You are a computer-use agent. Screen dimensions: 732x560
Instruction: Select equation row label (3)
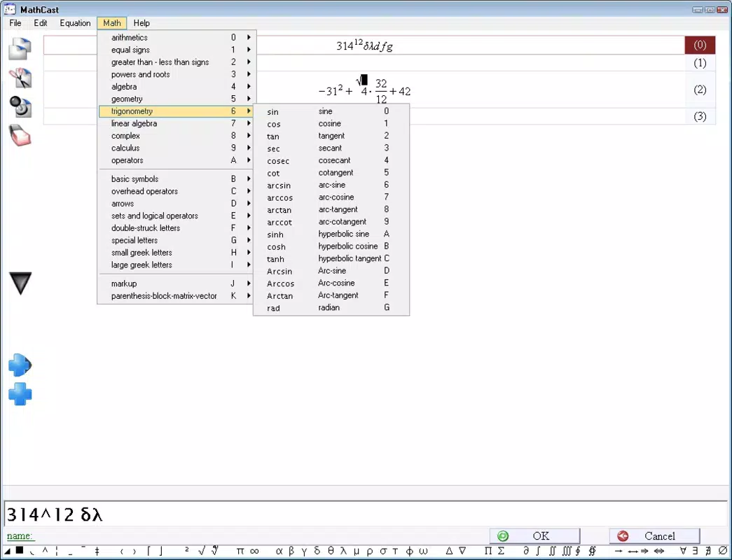tap(700, 116)
